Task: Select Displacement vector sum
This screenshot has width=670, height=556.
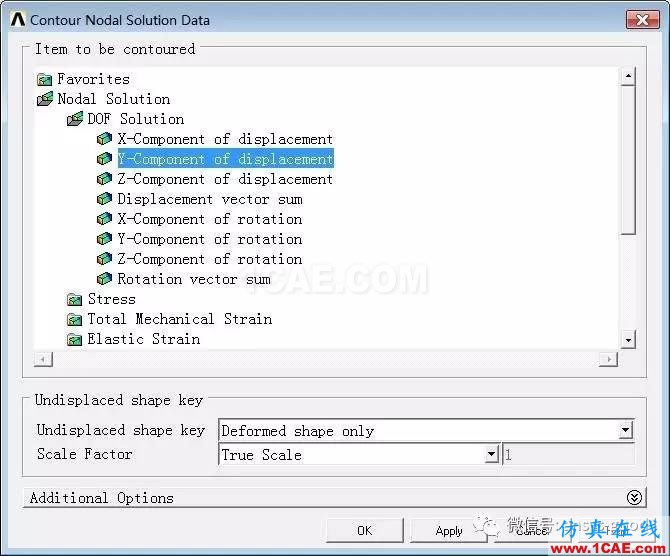Action: click(210, 199)
